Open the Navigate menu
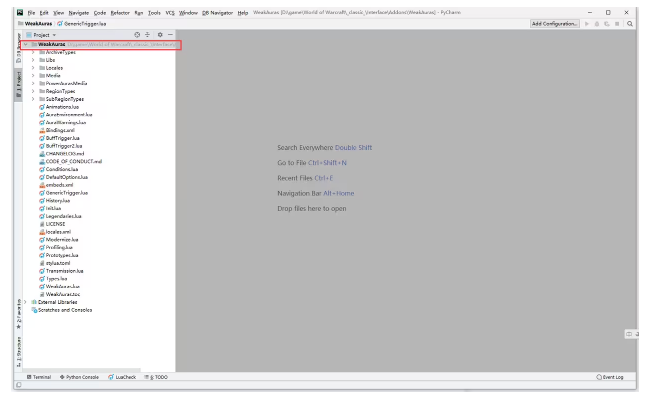This screenshot has height=398, width=655. pyautogui.click(x=79, y=13)
